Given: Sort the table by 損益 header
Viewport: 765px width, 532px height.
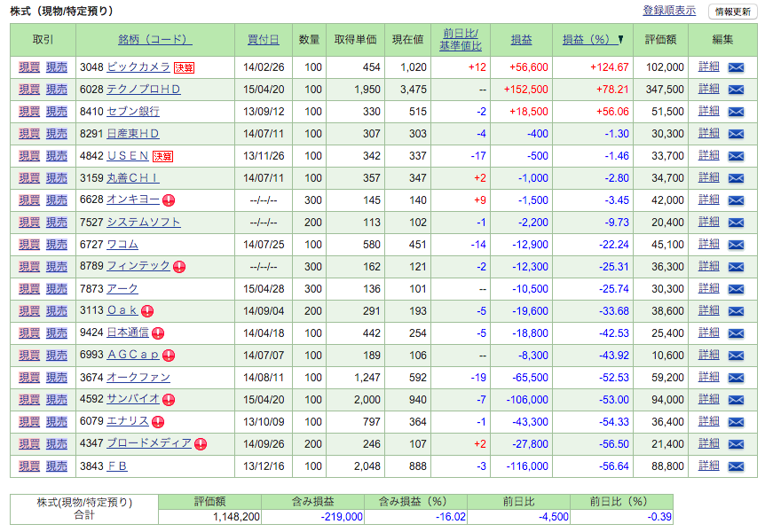Looking at the screenshot, I should [x=521, y=40].
